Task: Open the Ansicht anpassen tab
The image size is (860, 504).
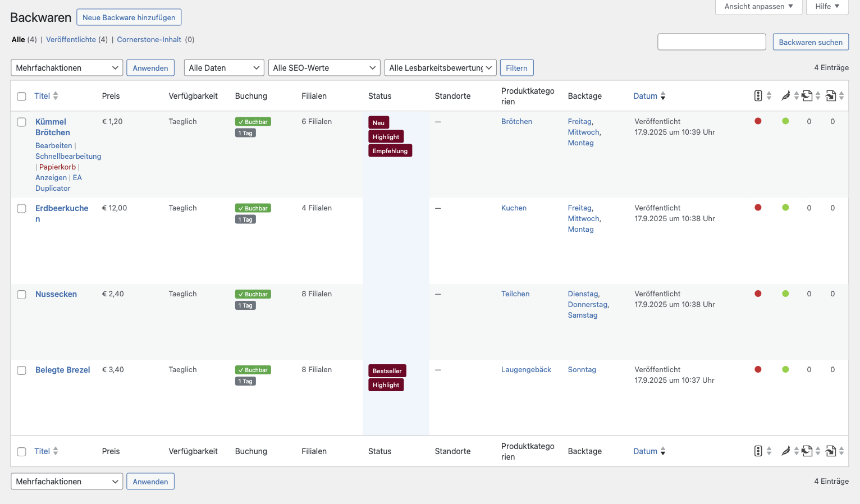Action: (x=758, y=7)
